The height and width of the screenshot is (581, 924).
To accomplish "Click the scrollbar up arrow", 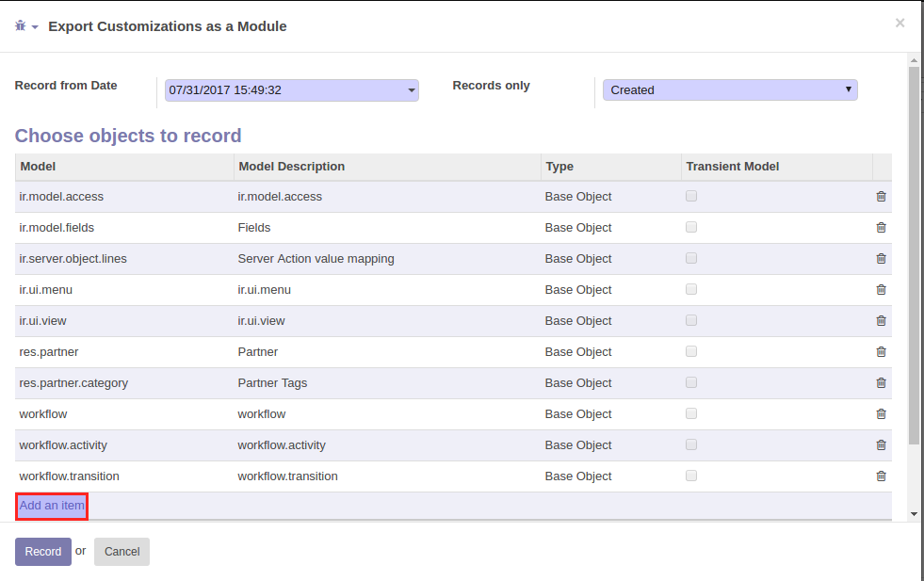I will pos(914,60).
